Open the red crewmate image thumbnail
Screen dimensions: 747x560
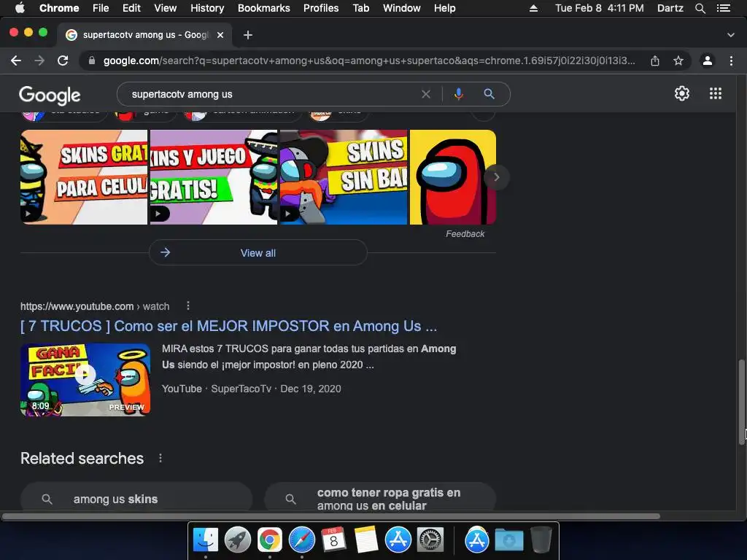452,177
